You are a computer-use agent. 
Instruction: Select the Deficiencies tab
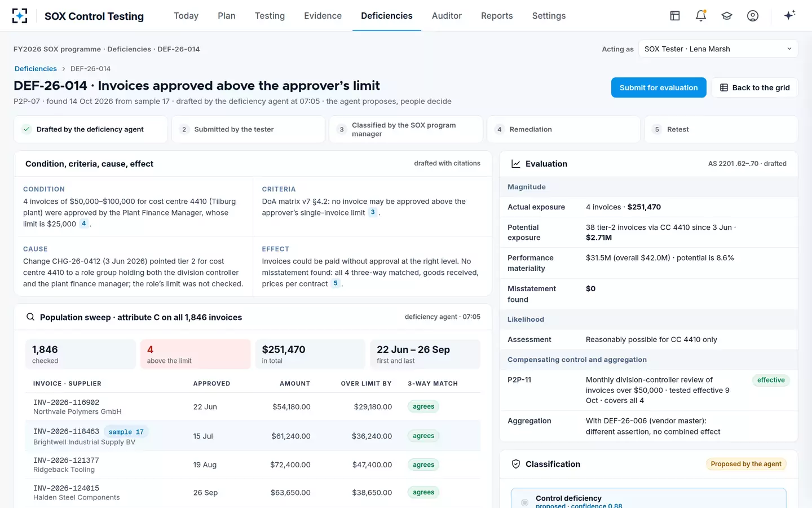pos(387,16)
